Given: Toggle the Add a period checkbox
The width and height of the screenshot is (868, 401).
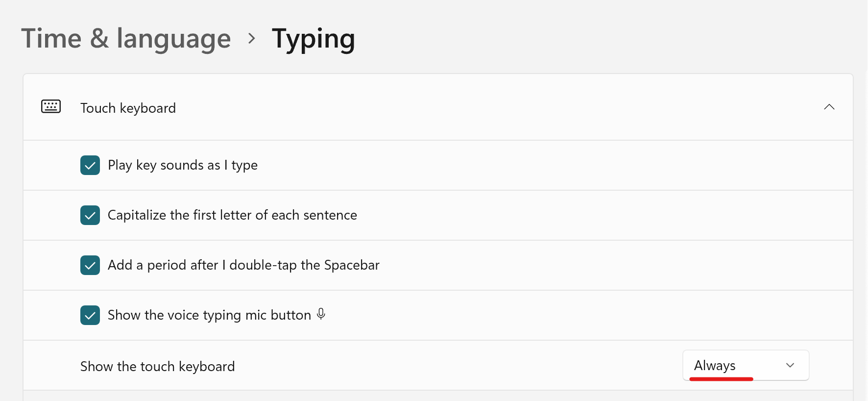Looking at the screenshot, I should point(90,265).
